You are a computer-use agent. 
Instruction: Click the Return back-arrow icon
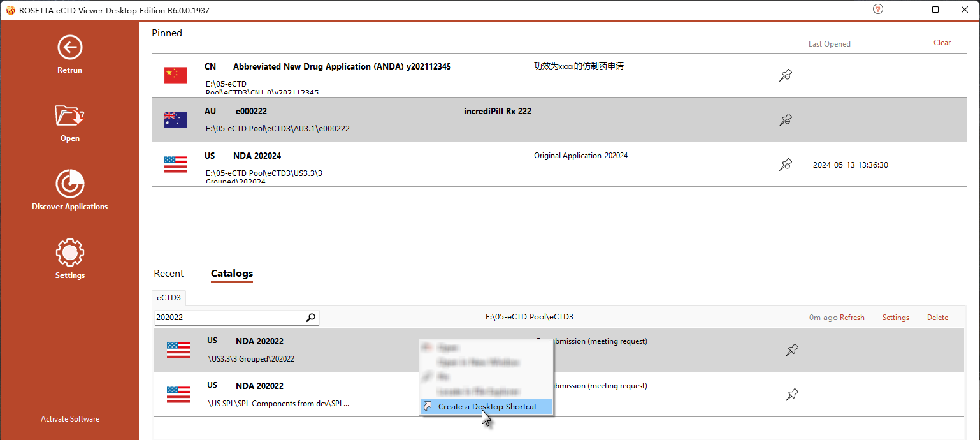[70, 47]
